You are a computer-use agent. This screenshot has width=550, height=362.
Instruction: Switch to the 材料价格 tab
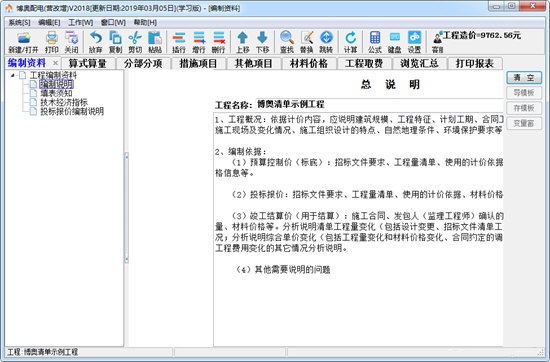click(309, 63)
